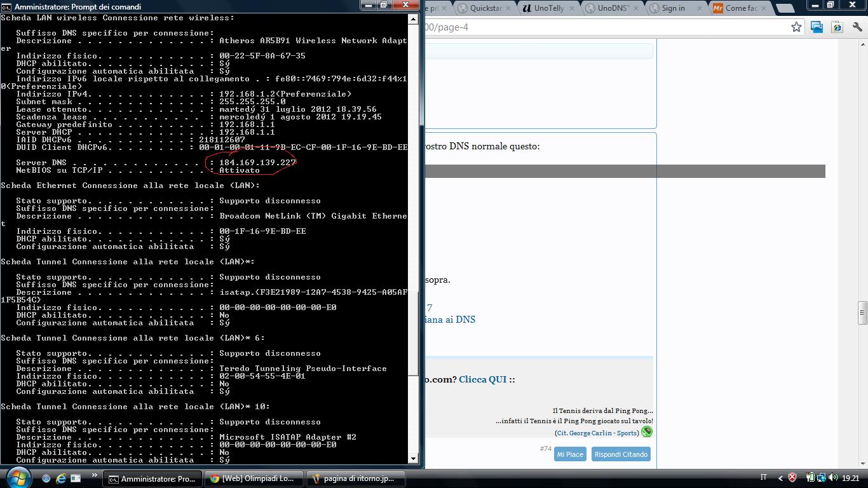Click the Rispondi Citando button
The width and height of the screenshot is (868, 488).
coord(621,454)
